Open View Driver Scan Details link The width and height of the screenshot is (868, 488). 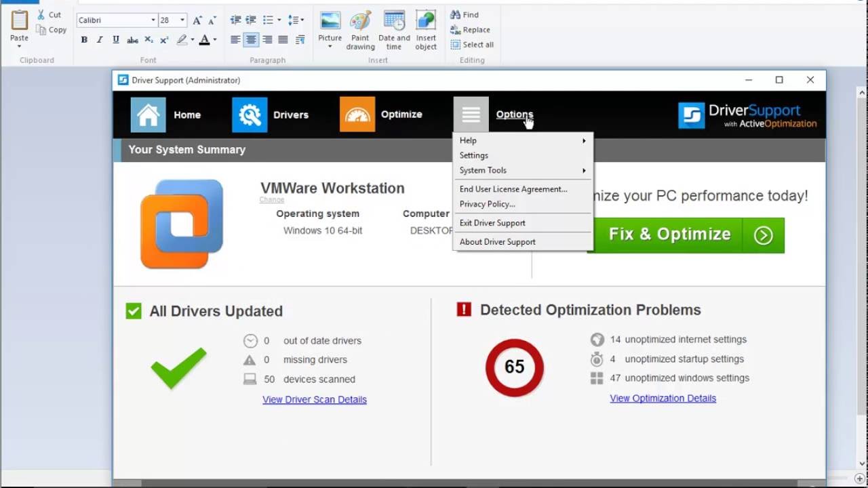315,399
